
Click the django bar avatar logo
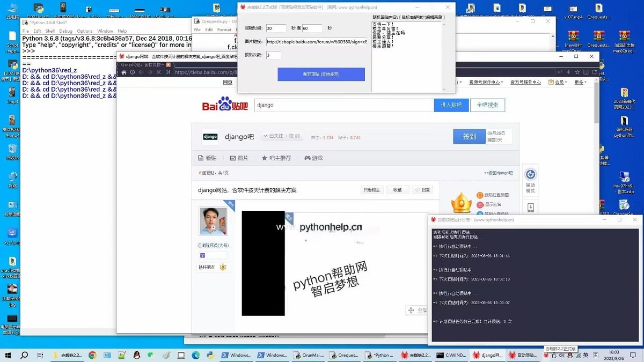point(210,137)
